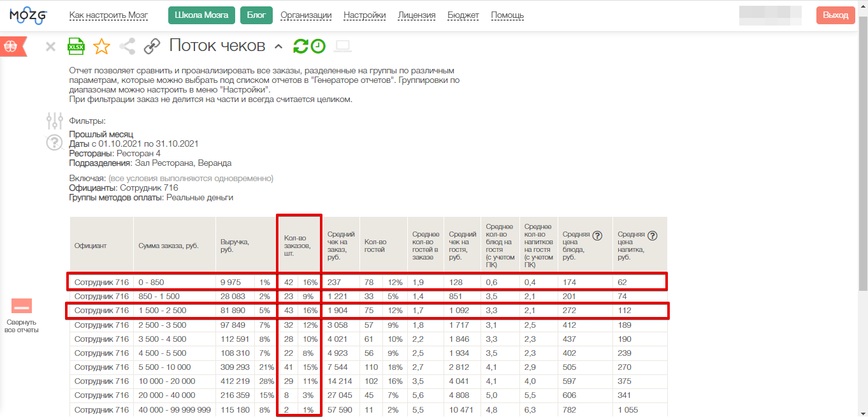
Task: Open the Организации menu
Action: tap(306, 15)
